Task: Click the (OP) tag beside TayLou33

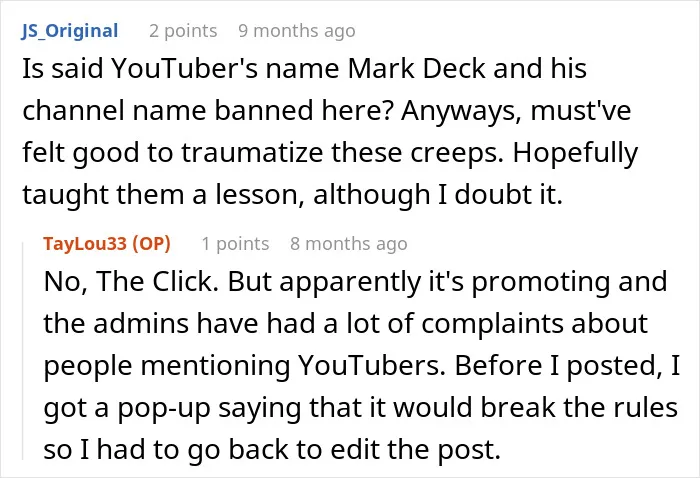Action: [x=151, y=244]
